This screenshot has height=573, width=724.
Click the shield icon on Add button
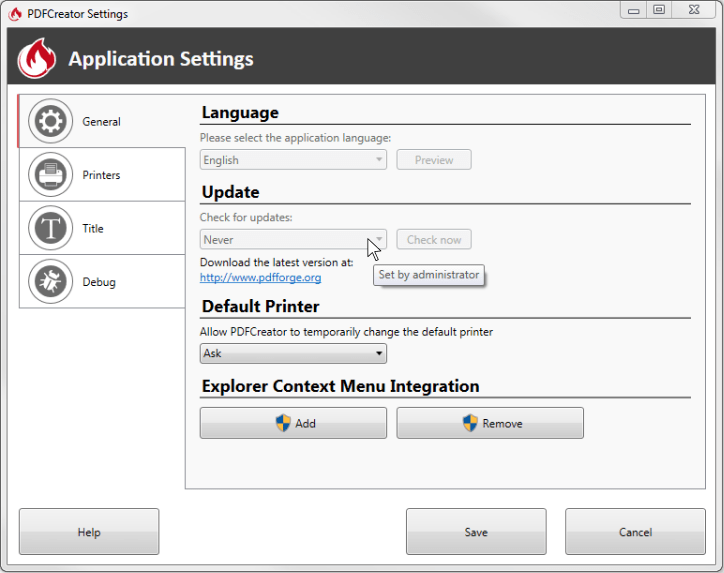point(283,422)
